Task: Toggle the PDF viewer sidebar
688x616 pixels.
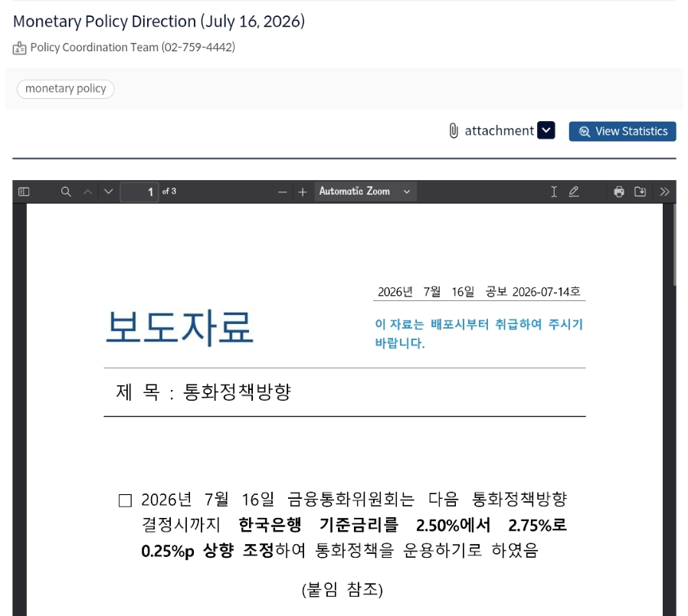Action: 24,192
